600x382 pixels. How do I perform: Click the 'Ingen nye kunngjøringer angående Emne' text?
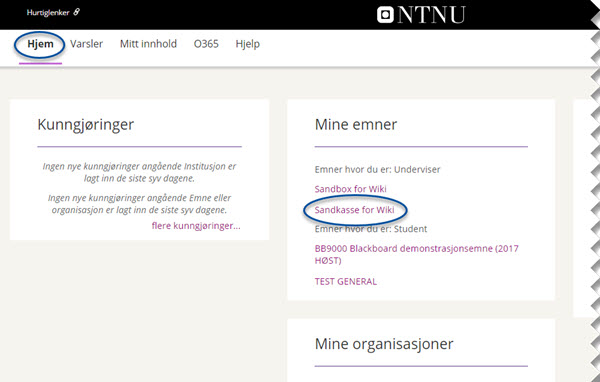139,204
